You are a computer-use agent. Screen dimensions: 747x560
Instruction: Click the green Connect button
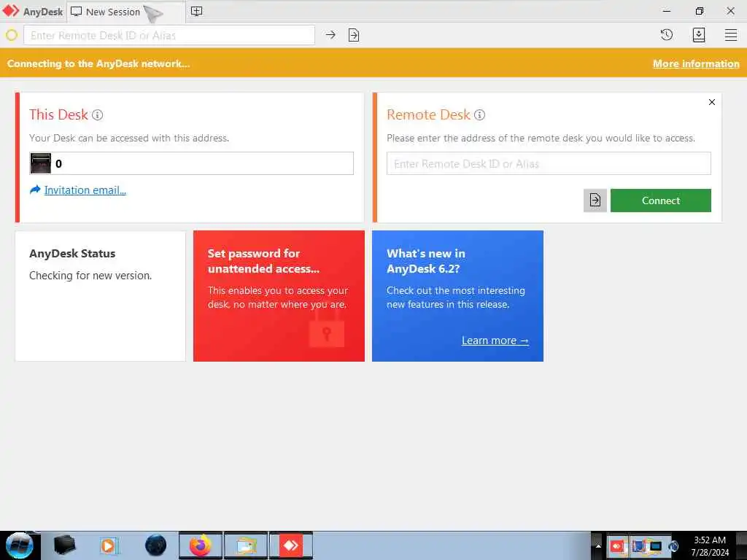(x=660, y=201)
